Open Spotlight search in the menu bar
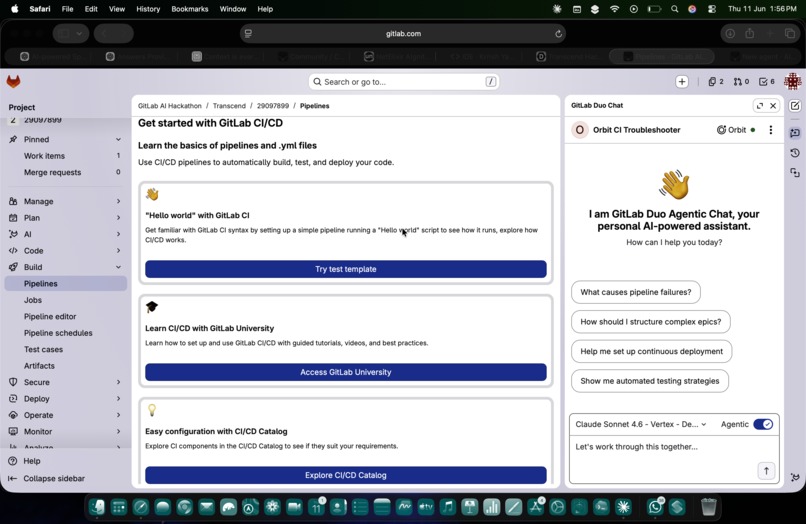Screen dimensions: 806x524 674,9
